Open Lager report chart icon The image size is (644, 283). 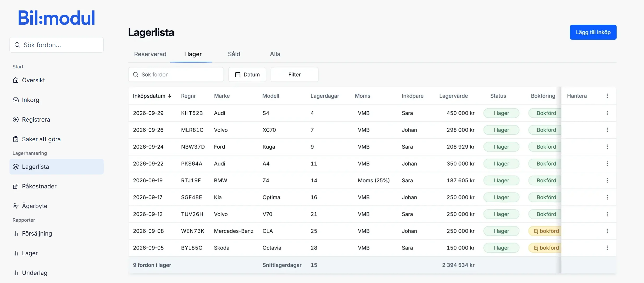click(x=16, y=253)
